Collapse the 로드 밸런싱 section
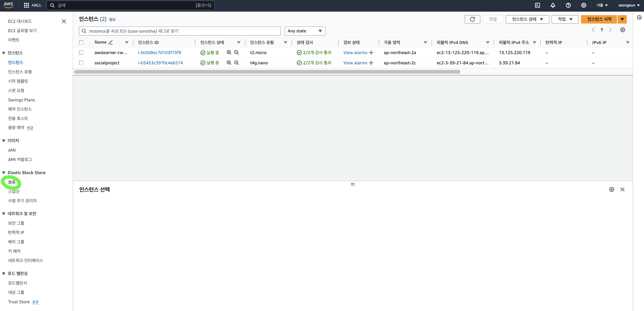Viewport: 644px width, 311px height. (x=4, y=273)
